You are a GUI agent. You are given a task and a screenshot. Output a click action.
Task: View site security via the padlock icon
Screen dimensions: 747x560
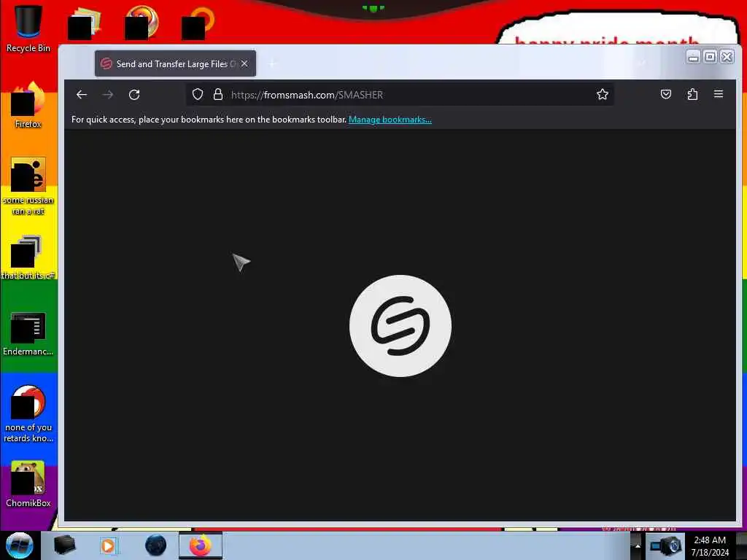click(217, 94)
